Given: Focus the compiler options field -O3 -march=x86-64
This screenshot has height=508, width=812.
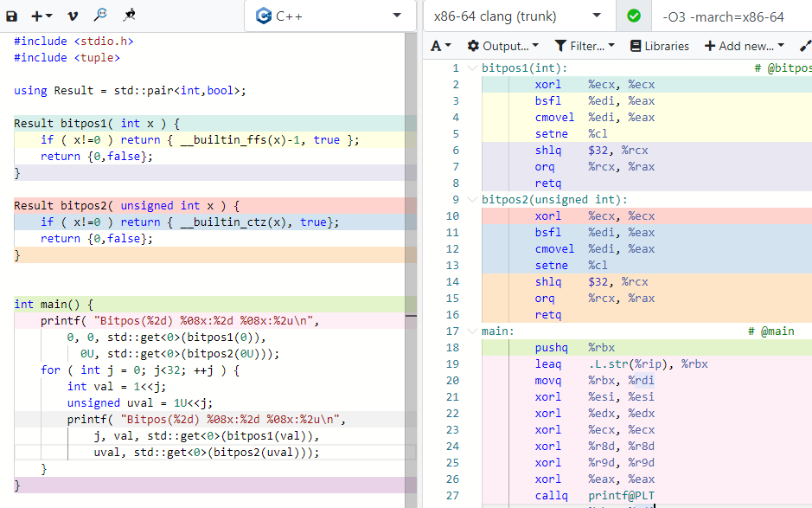Looking at the screenshot, I should click(x=732, y=16).
